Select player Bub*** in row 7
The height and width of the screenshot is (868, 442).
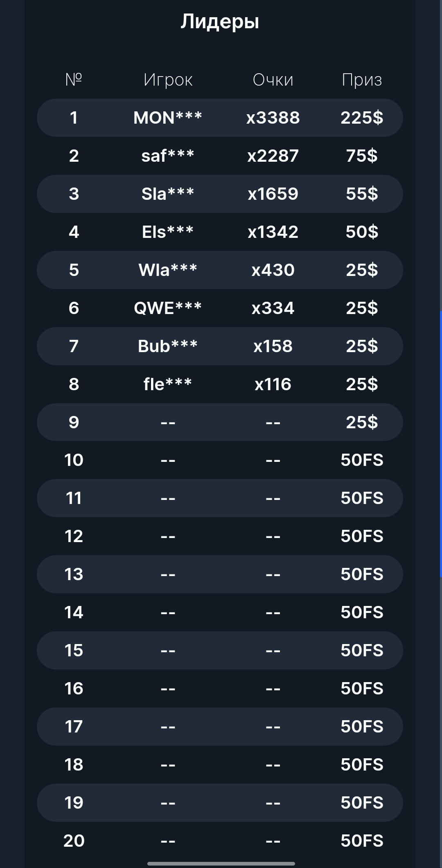pos(168,346)
